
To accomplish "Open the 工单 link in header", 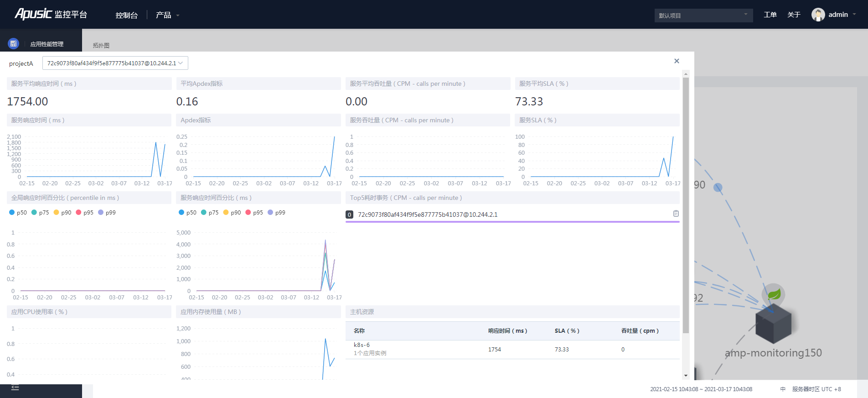I will (x=770, y=15).
